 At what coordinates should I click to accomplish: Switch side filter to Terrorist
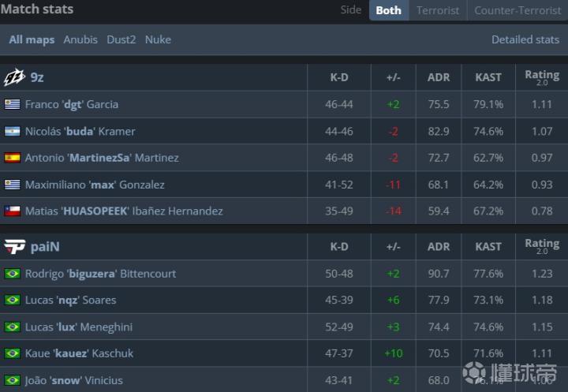(x=438, y=10)
